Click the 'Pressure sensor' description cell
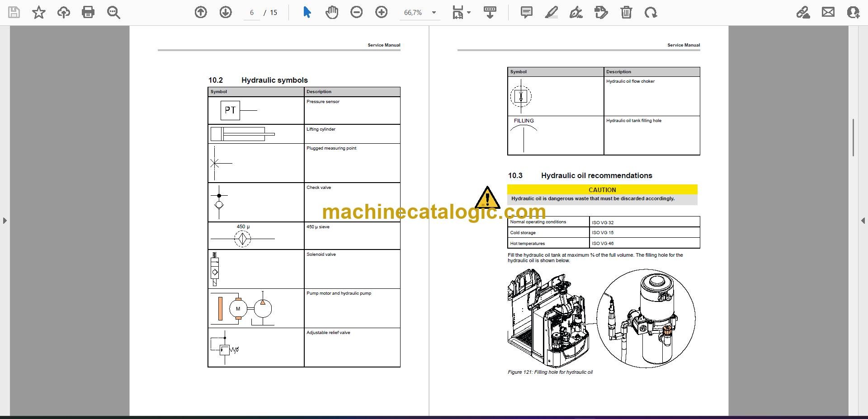This screenshot has width=868, height=419. click(352, 110)
